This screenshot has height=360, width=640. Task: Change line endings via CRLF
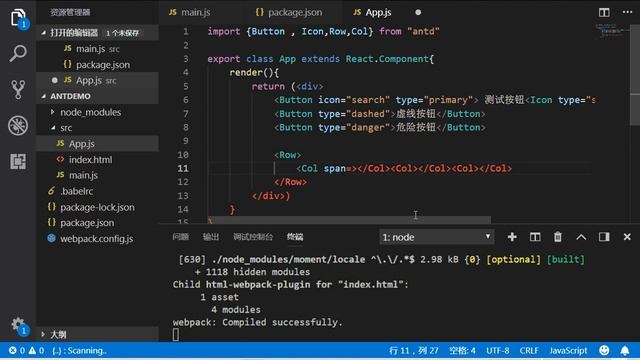pyautogui.click(x=529, y=350)
